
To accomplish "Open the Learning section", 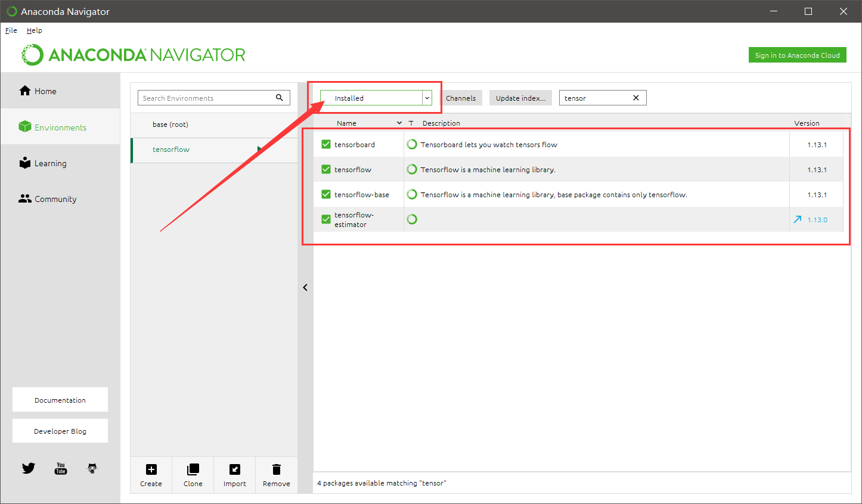I will click(x=60, y=163).
